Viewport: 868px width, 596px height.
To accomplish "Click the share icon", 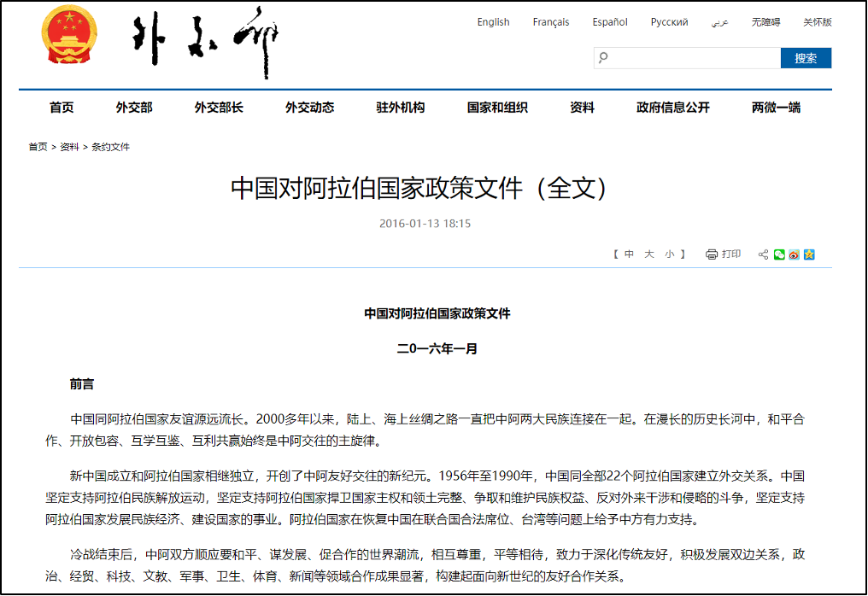I will pyautogui.click(x=763, y=254).
